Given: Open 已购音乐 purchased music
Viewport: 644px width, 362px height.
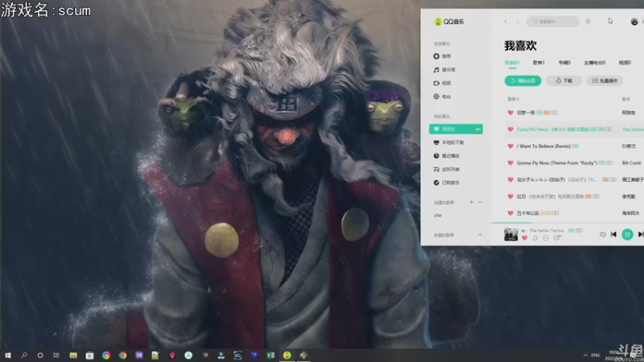Looking at the screenshot, I should (x=447, y=183).
